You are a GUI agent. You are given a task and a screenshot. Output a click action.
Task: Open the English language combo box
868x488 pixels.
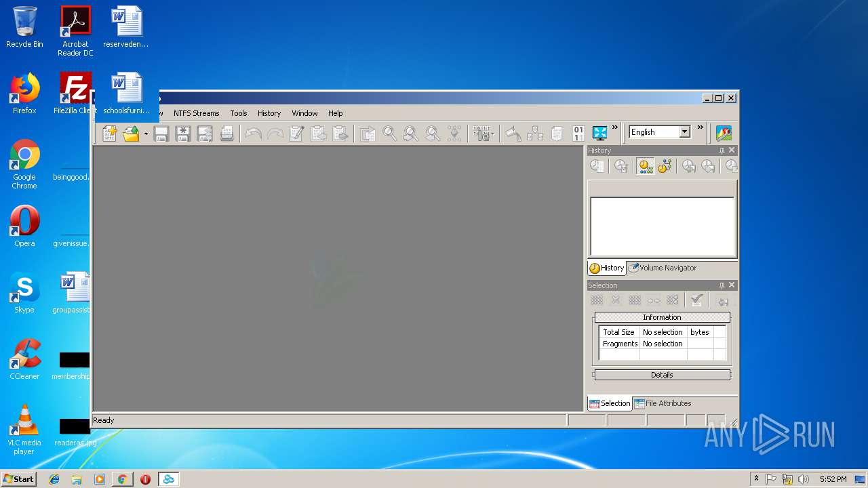[x=659, y=132]
